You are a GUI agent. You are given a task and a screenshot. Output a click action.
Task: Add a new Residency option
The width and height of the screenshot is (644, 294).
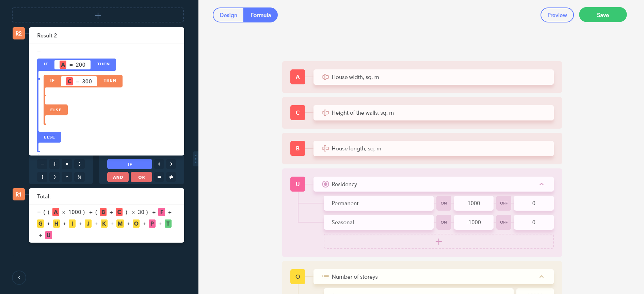pyautogui.click(x=439, y=241)
